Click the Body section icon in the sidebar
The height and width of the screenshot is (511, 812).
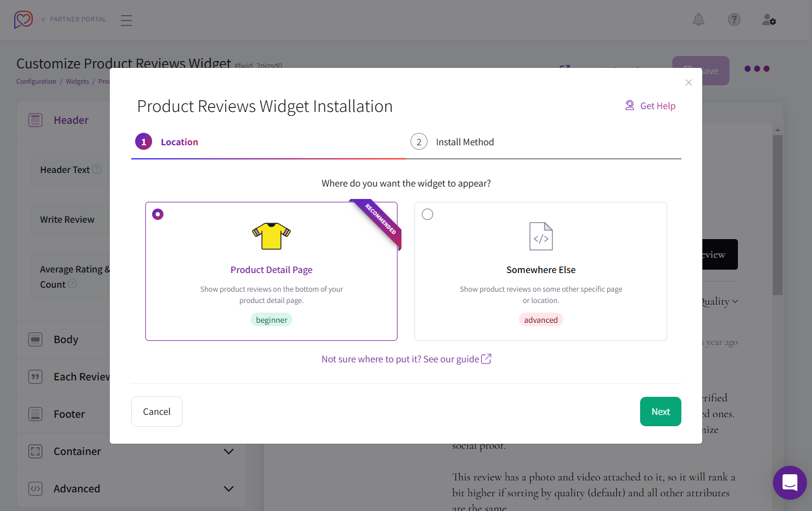[x=35, y=339]
